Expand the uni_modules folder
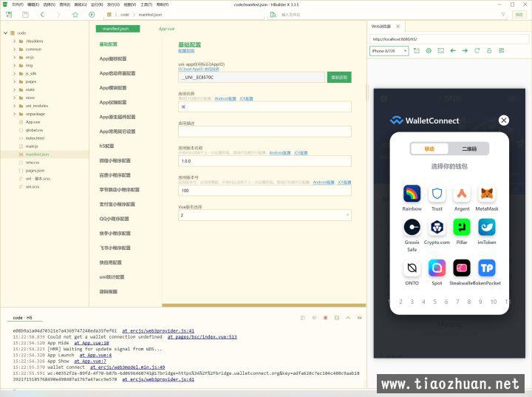Image resolution: width=532 pixels, height=397 pixels. 15,106
